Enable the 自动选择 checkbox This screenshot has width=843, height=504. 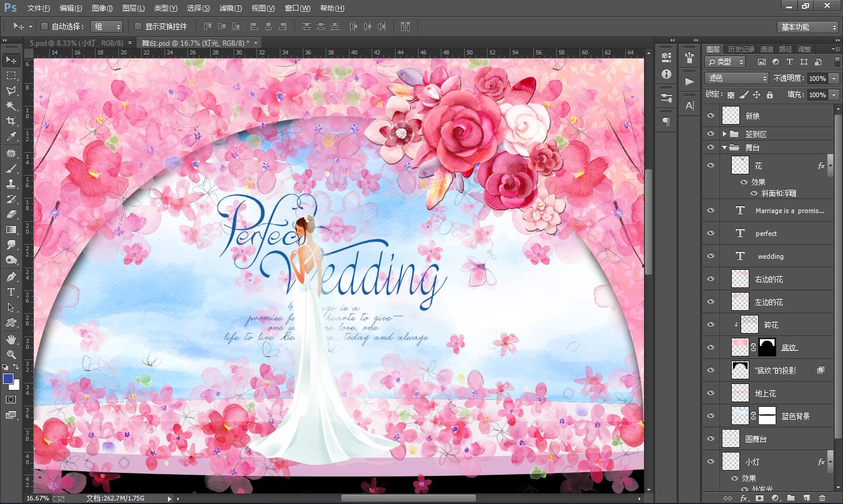coord(44,26)
